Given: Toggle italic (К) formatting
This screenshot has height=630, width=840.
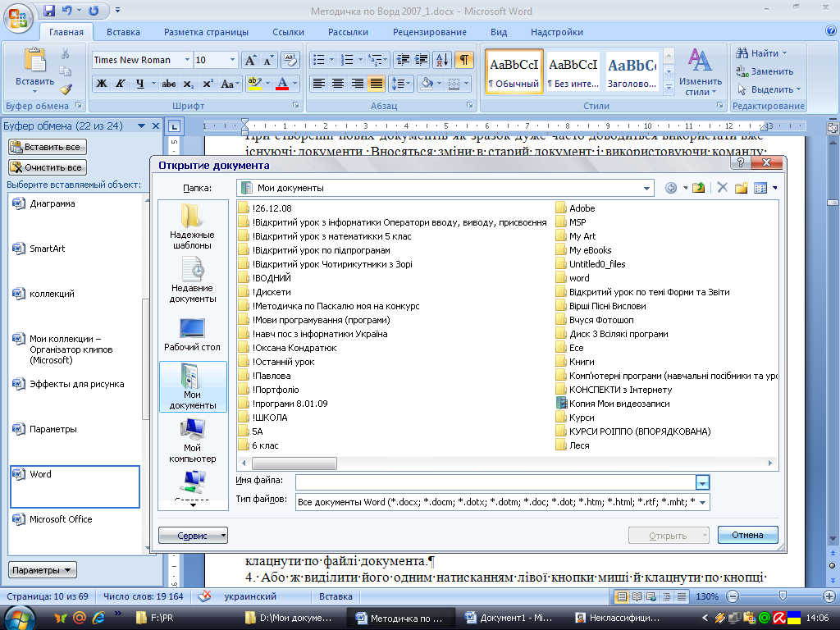Looking at the screenshot, I should pos(121,84).
